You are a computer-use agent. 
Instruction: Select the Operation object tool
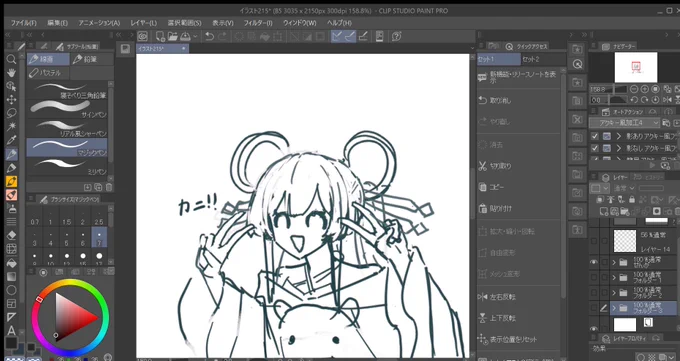click(11, 86)
